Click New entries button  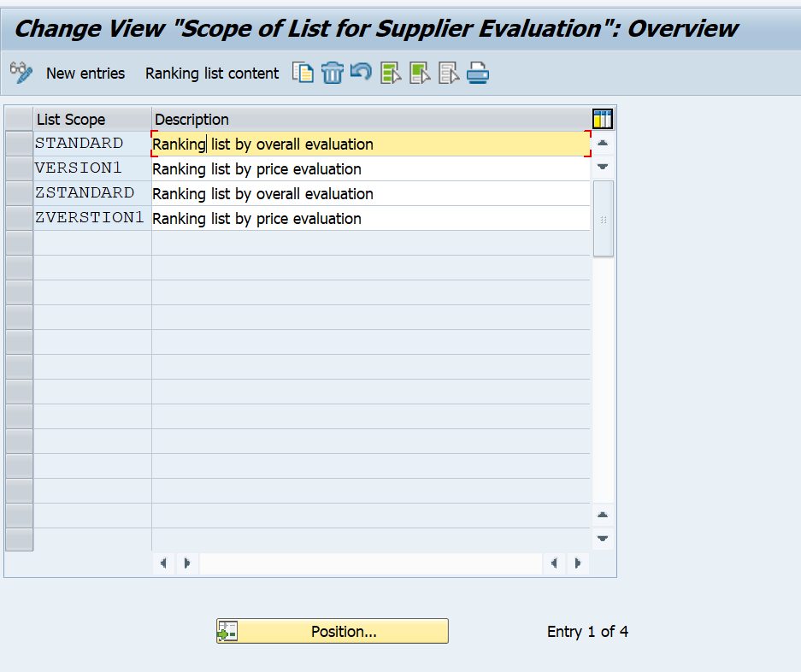coord(85,74)
